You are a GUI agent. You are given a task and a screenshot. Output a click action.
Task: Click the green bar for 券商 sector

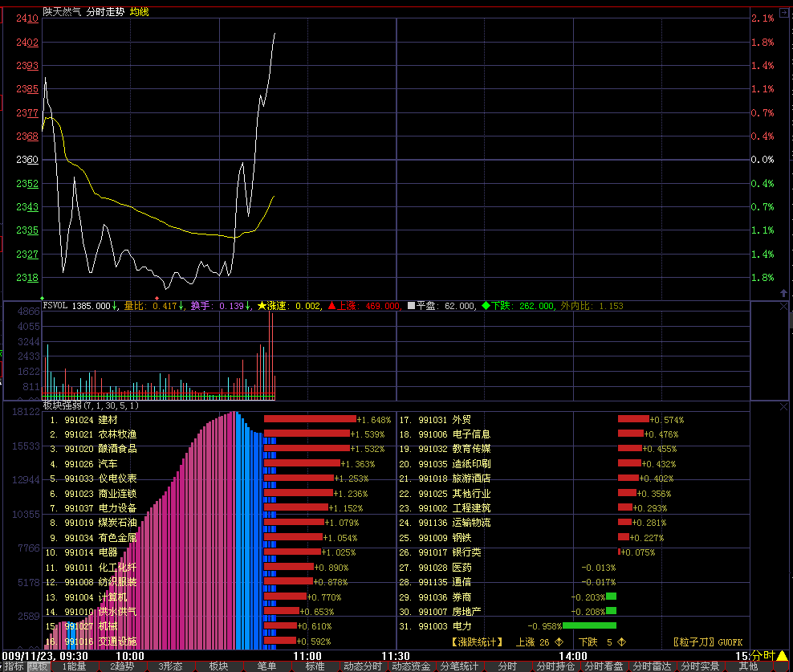(611, 597)
